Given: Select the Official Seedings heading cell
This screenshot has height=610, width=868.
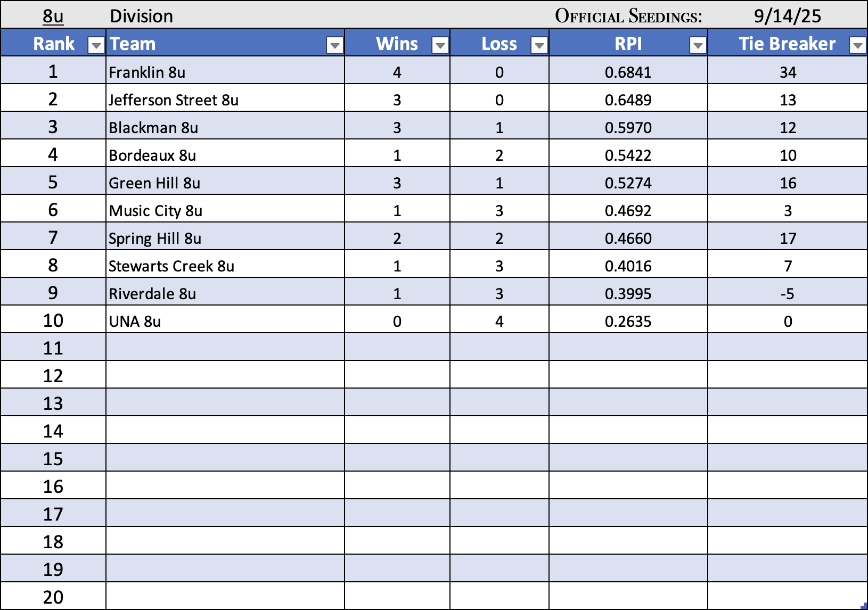Looking at the screenshot, I should pos(628,16).
